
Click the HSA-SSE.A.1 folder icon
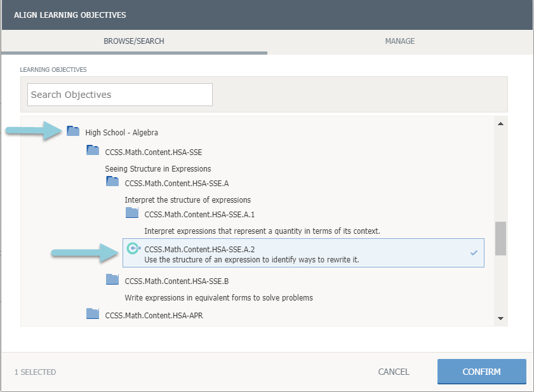pyautogui.click(x=131, y=213)
